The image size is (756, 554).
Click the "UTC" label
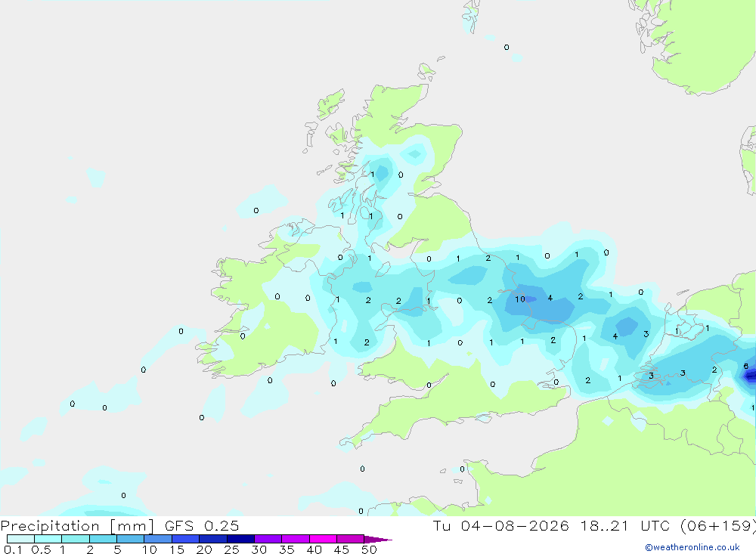[x=655, y=525]
